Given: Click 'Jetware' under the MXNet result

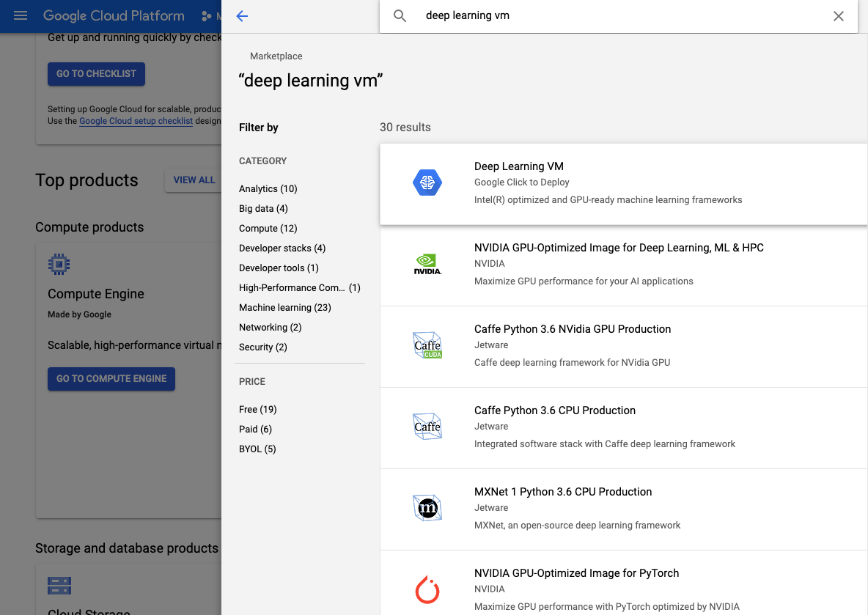Looking at the screenshot, I should pos(491,508).
